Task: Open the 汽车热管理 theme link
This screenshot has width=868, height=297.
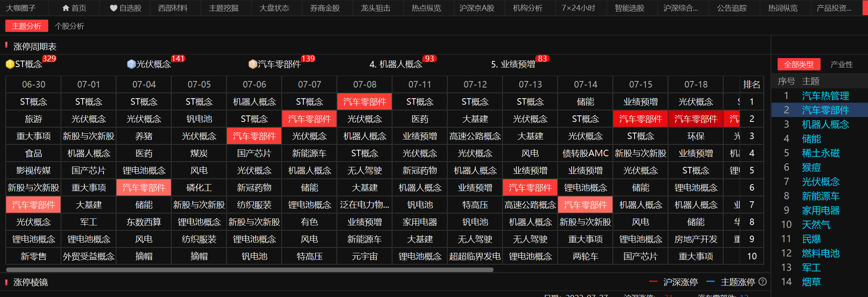Action: coord(825,96)
